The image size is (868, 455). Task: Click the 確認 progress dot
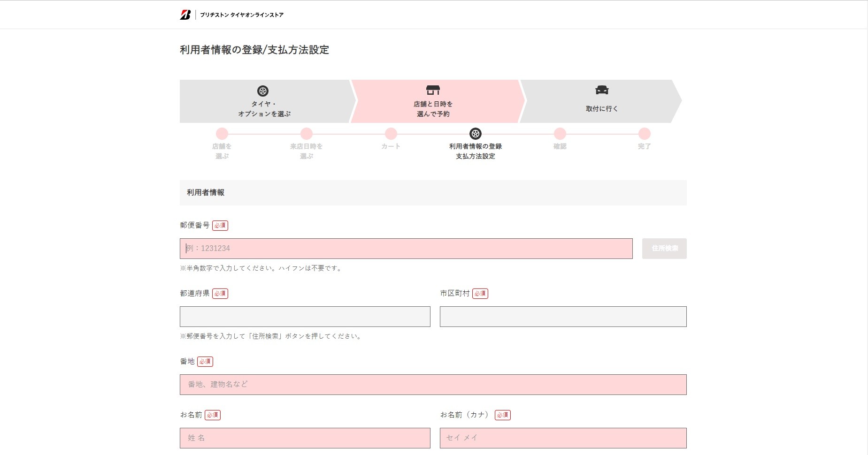(x=560, y=134)
